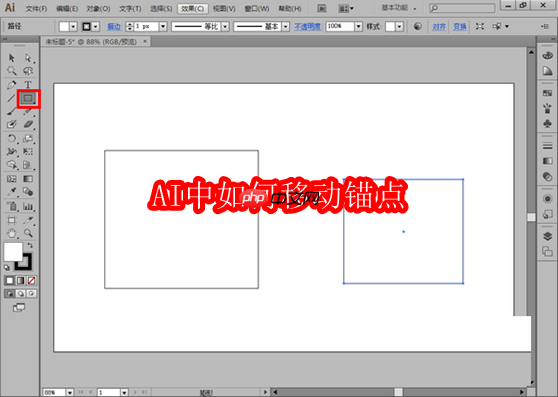
Task: Change the screen mode
Action: pos(19,308)
